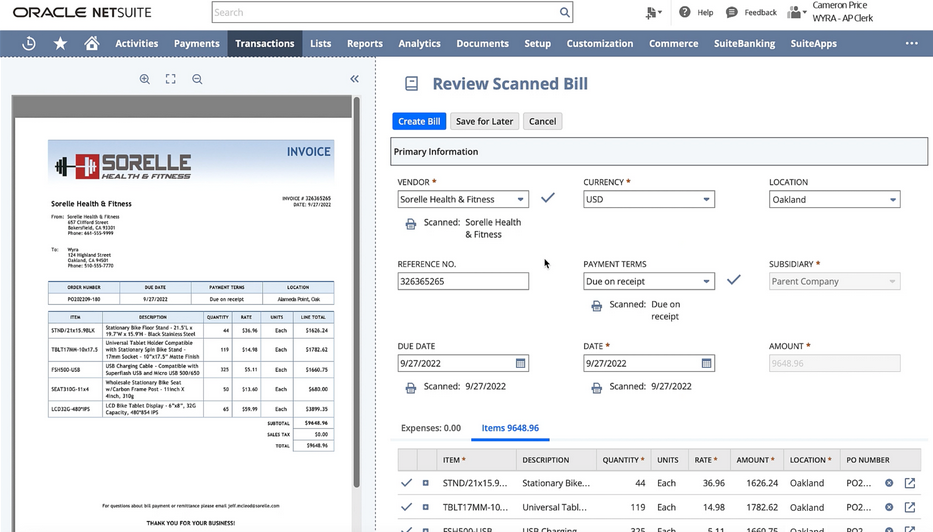The width and height of the screenshot is (933, 532).
Task: Sort by the Quantity column header
Action: (x=623, y=460)
